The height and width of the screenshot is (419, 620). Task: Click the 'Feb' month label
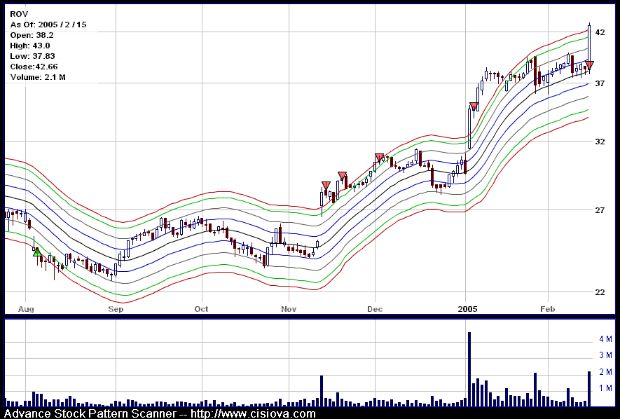[548, 309]
